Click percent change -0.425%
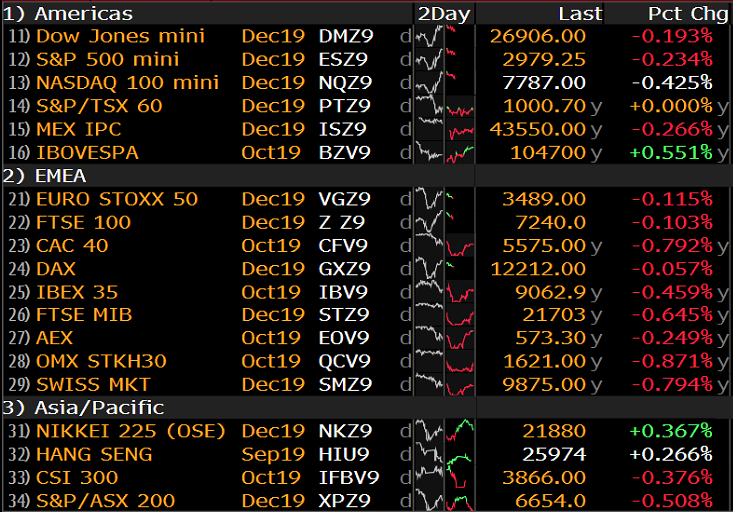Viewport: 733px width, 512px height. click(672, 83)
